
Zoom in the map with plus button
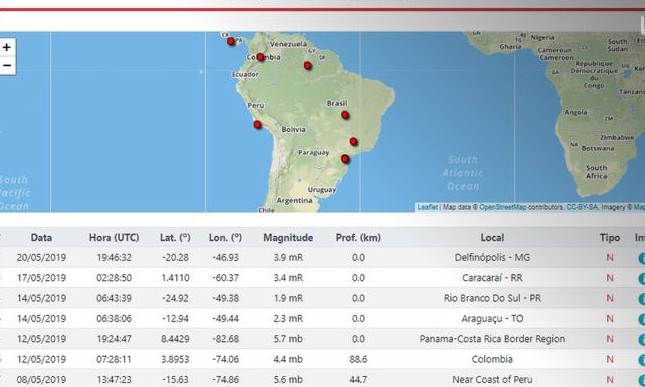point(7,48)
